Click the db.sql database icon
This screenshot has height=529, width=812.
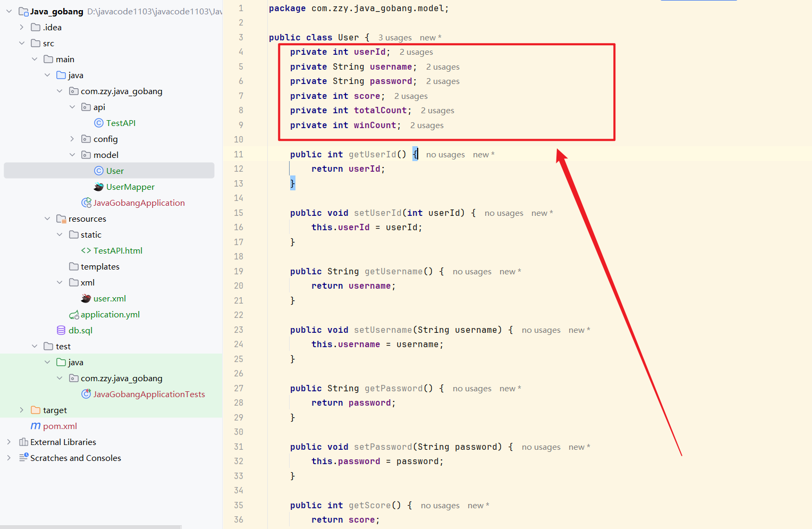pos(61,330)
